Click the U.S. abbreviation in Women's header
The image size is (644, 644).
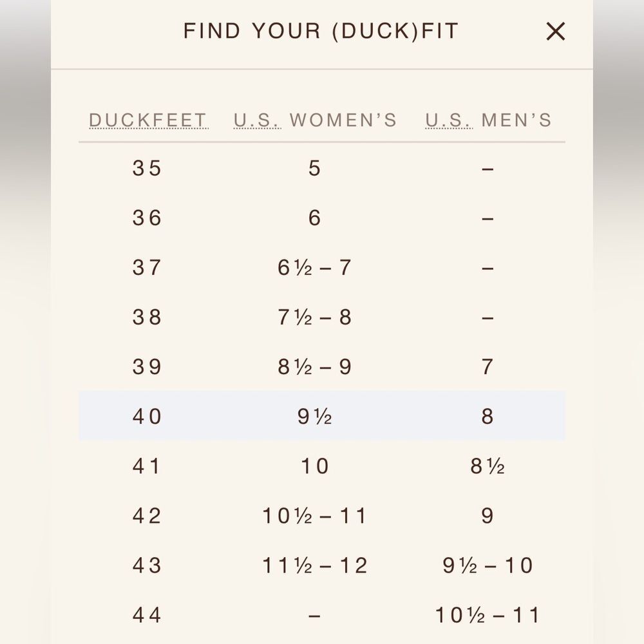(257, 120)
